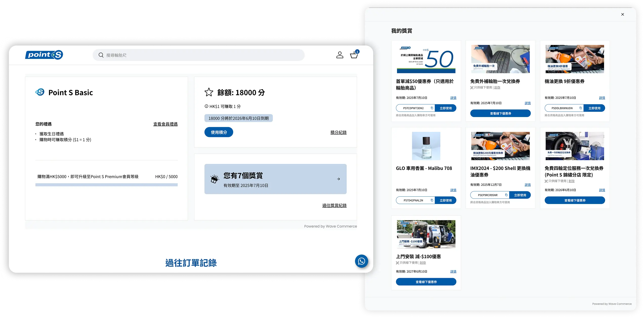The width and height of the screenshot is (644, 318).
Task: Click the Point S logo
Action: pyautogui.click(x=44, y=55)
